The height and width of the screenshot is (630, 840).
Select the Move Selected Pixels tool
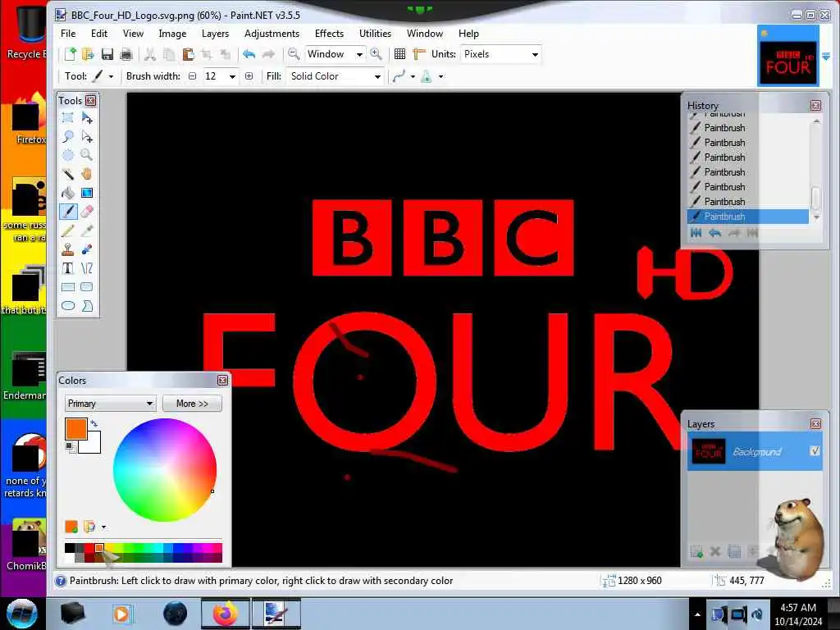point(87,118)
